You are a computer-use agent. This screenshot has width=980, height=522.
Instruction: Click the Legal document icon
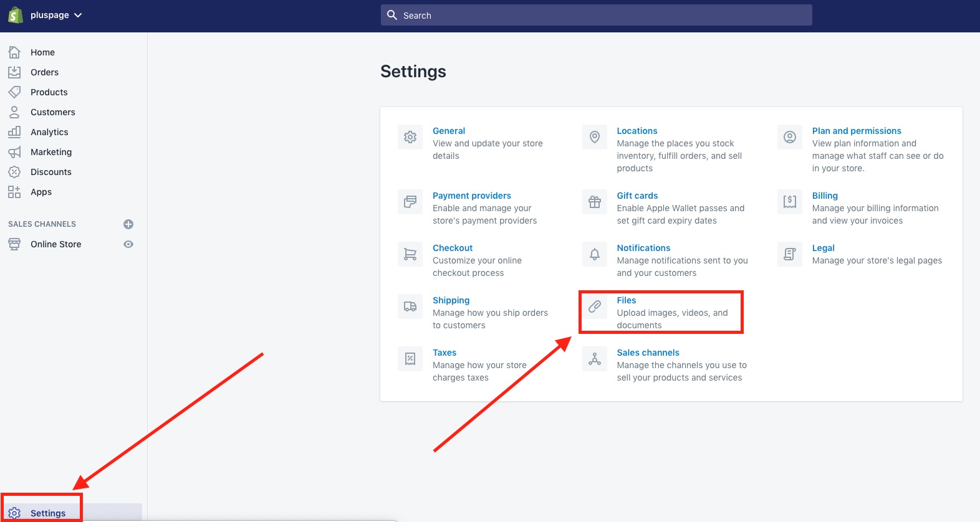[x=790, y=254]
